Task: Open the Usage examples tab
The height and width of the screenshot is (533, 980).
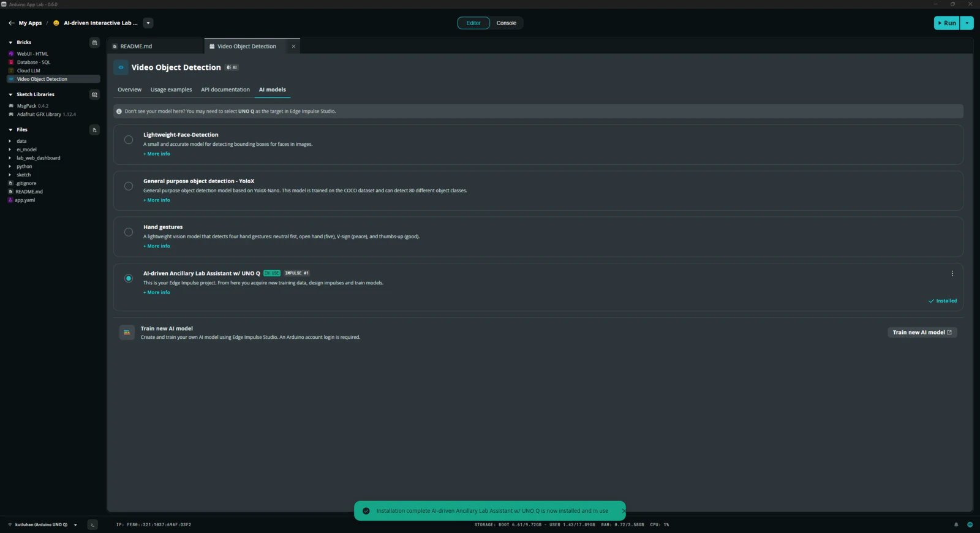Action: point(171,90)
